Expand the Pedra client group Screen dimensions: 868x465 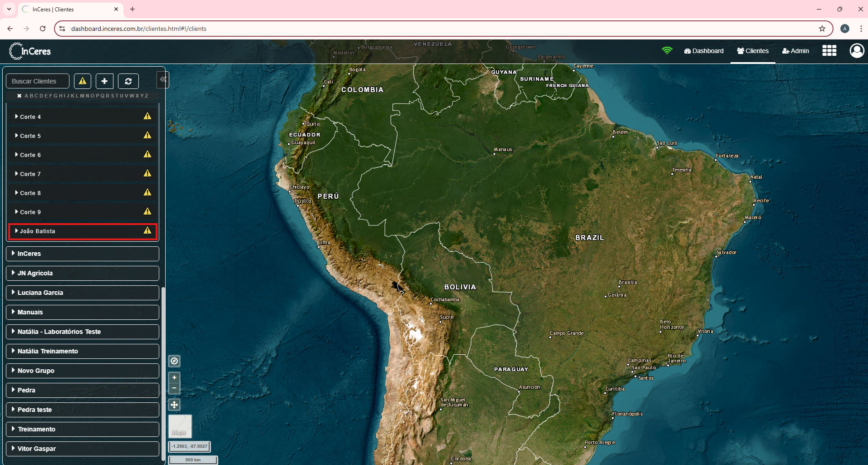[83, 390]
